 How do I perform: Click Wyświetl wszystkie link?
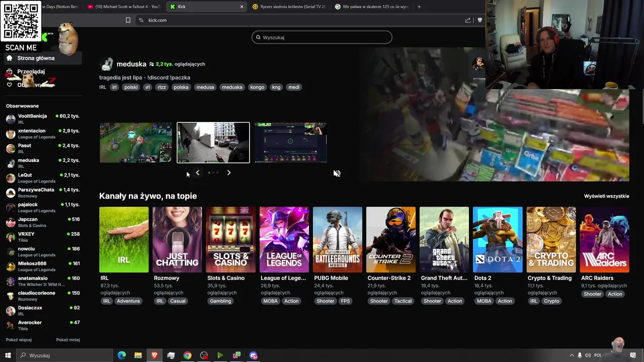606,196
